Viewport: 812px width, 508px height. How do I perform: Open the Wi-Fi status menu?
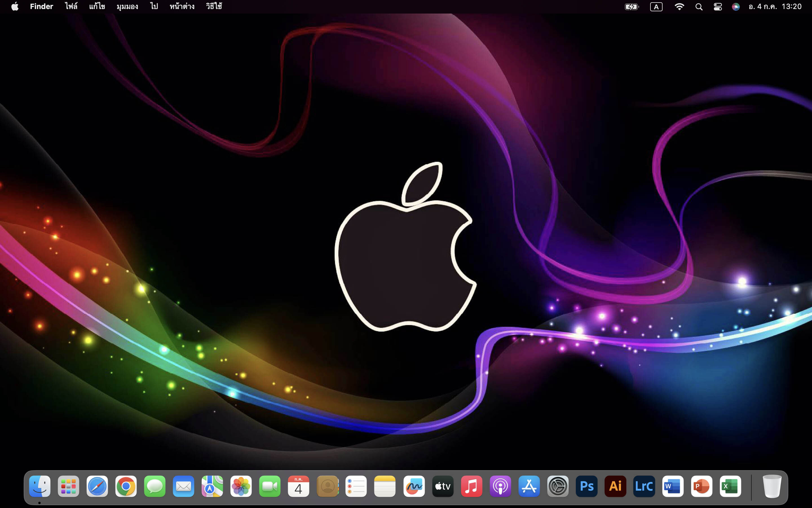tap(679, 7)
